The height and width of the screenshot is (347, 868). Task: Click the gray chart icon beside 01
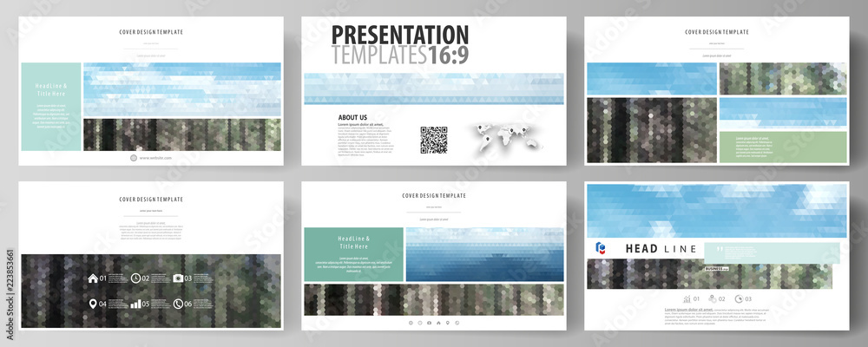(687, 298)
